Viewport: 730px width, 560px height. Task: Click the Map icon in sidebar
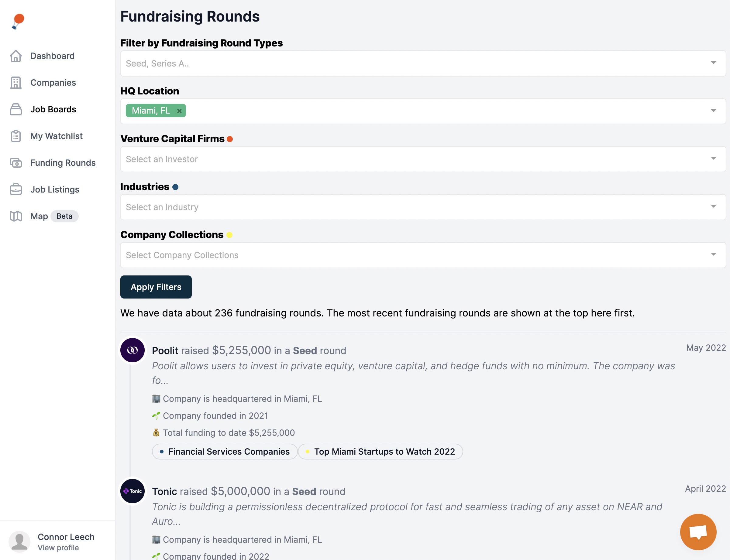click(16, 216)
